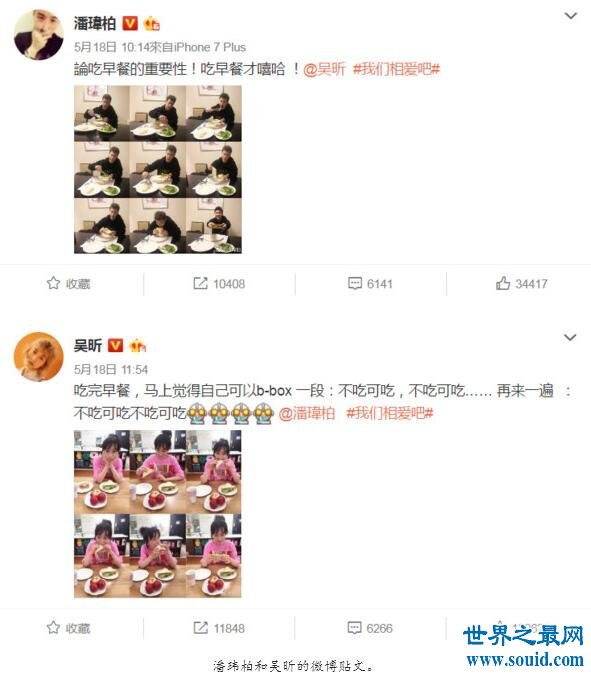Favorite 潘玮柏's post via 收藏 star
Viewport: 591px width, 676px height.
[x=68, y=284]
